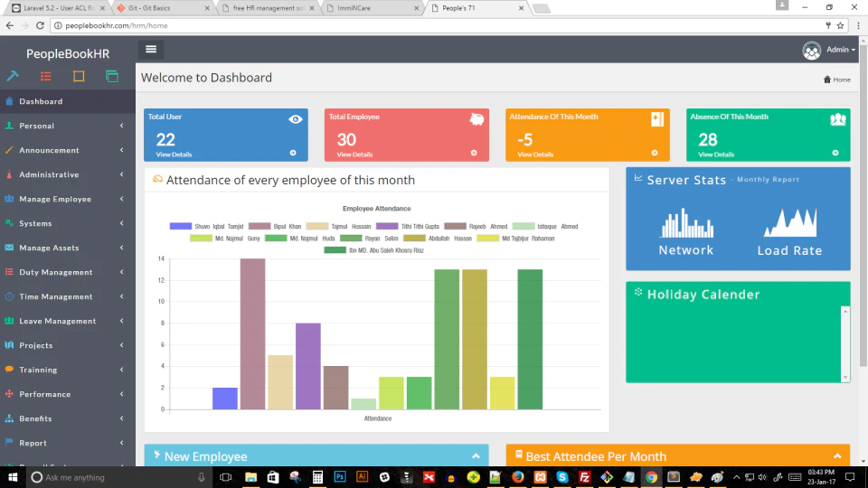The width and height of the screenshot is (868, 488).
Task: Open Chrome in the Windows taskbar
Action: point(651,477)
